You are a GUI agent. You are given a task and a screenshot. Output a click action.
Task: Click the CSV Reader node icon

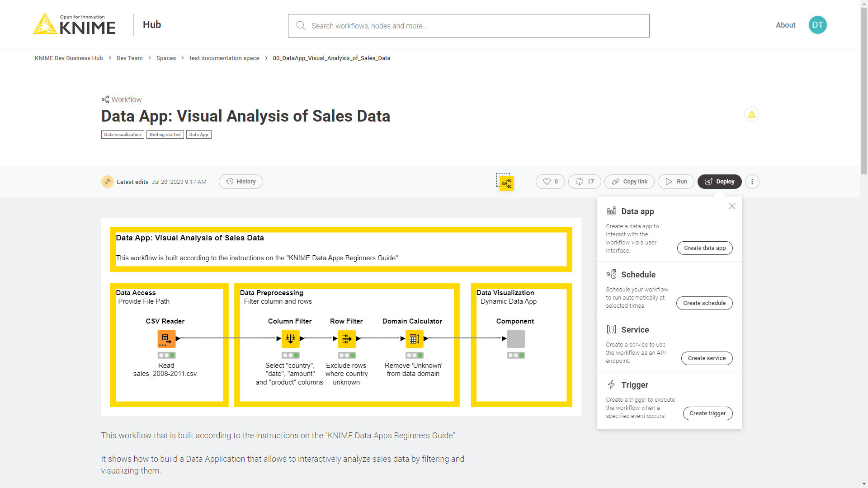tap(165, 338)
